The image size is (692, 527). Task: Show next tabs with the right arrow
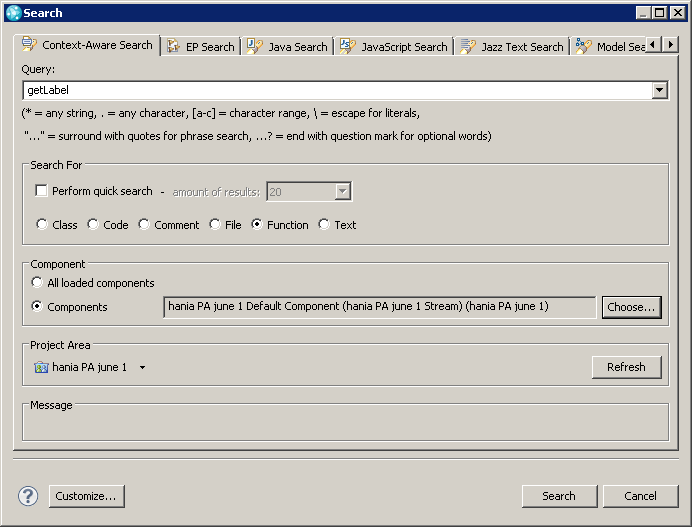671,45
